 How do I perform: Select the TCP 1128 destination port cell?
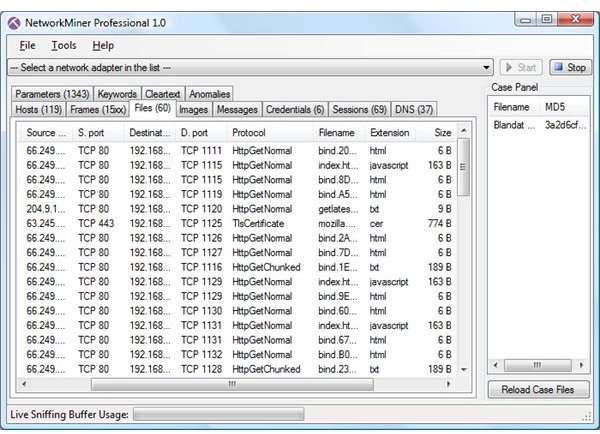pos(201,369)
